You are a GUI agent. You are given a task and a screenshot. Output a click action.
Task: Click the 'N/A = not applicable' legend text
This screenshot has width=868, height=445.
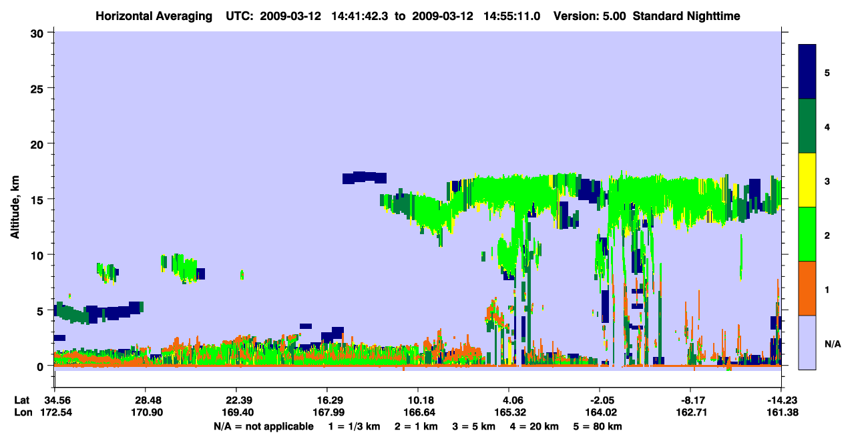pyautogui.click(x=263, y=426)
